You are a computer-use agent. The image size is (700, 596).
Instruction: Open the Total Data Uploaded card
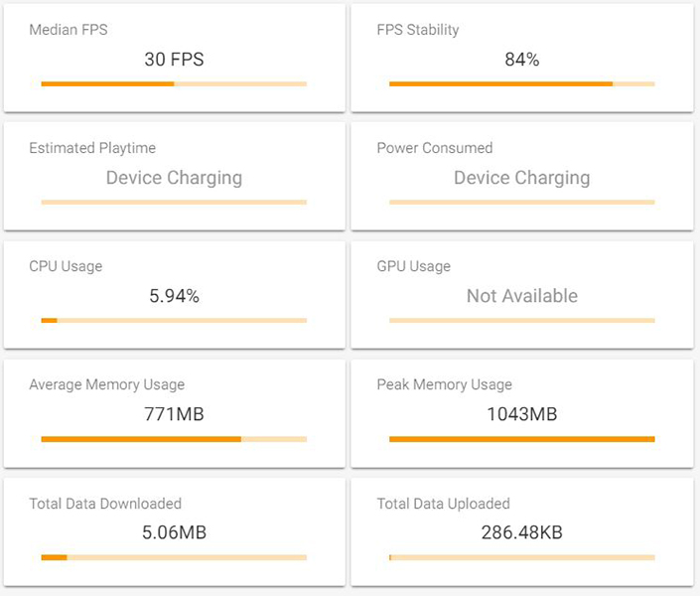tap(522, 532)
